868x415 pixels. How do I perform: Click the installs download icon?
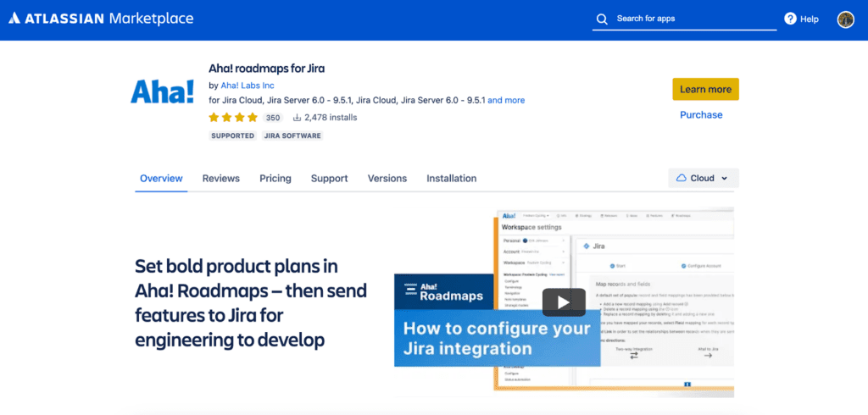pyautogui.click(x=297, y=118)
